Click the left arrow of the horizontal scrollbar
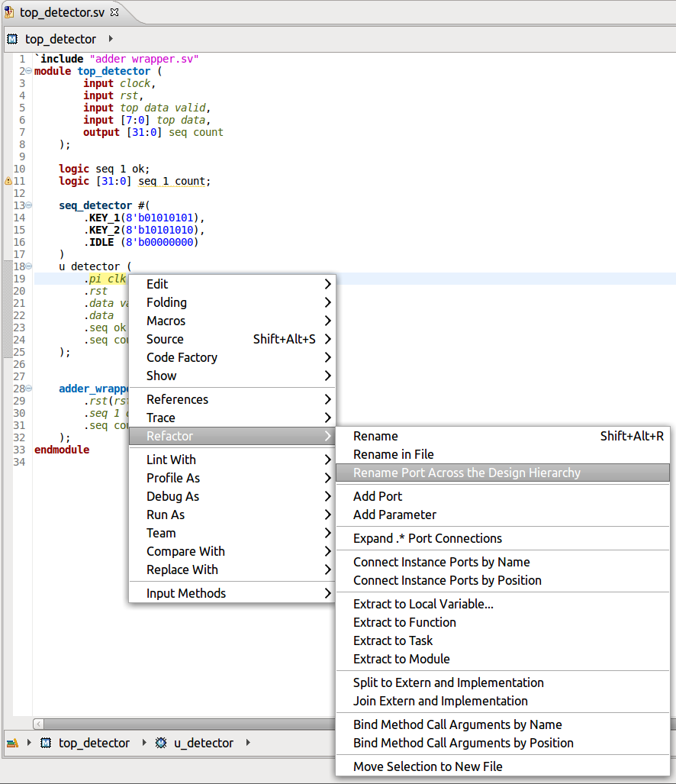The width and height of the screenshot is (676, 784). click(x=38, y=723)
